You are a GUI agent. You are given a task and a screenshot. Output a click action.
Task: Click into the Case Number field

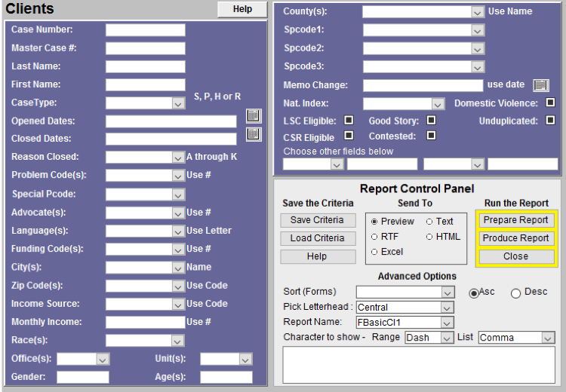145,30
